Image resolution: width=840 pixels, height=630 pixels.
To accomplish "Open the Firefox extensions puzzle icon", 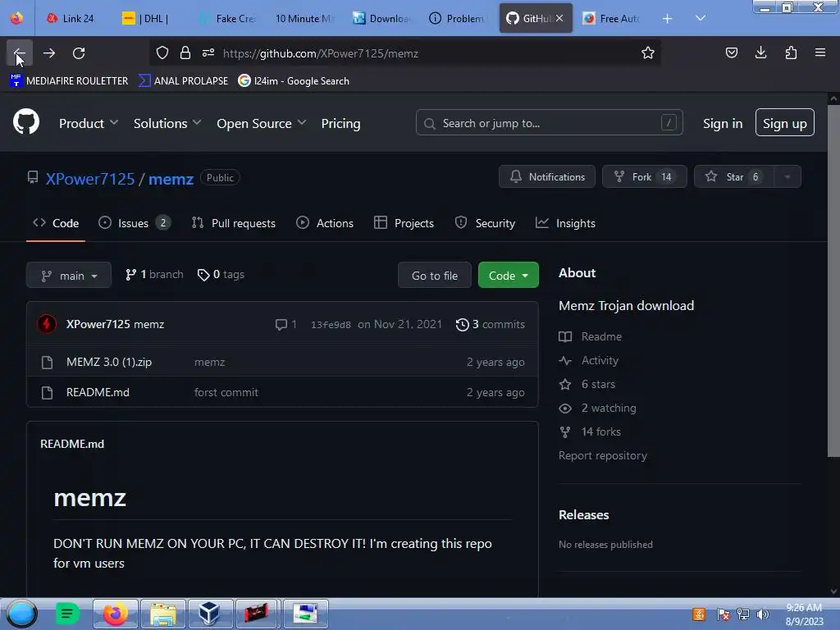I will pyautogui.click(x=791, y=53).
